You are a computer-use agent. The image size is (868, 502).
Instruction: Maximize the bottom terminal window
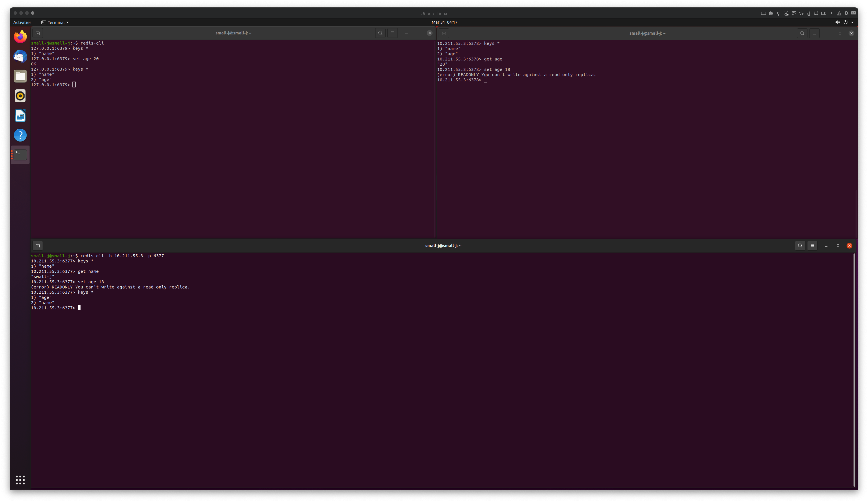pyautogui.click(x=838, y=246)
